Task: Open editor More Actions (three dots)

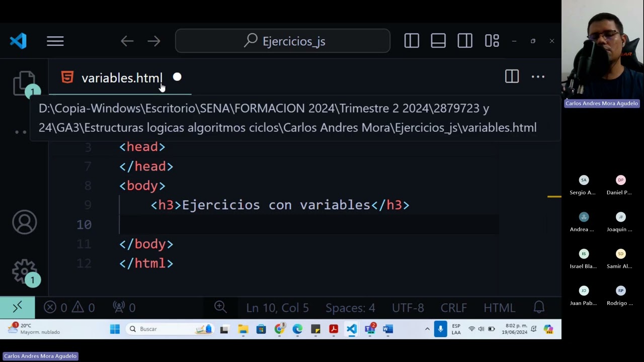Action: pos(538,77)
